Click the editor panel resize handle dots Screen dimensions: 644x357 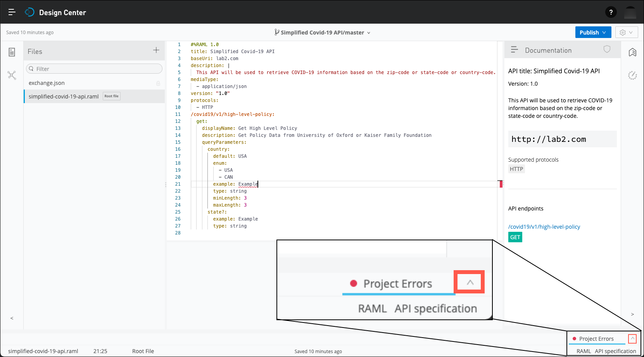click(166, 185)
